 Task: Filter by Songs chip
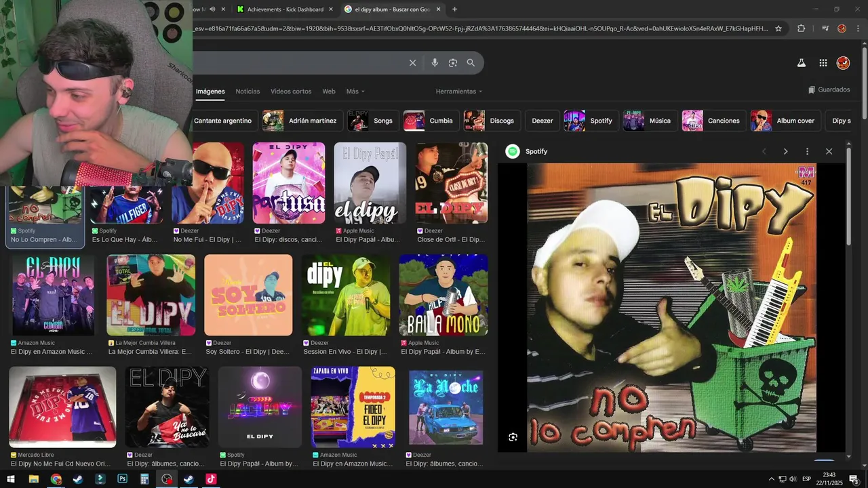[372, 121]
